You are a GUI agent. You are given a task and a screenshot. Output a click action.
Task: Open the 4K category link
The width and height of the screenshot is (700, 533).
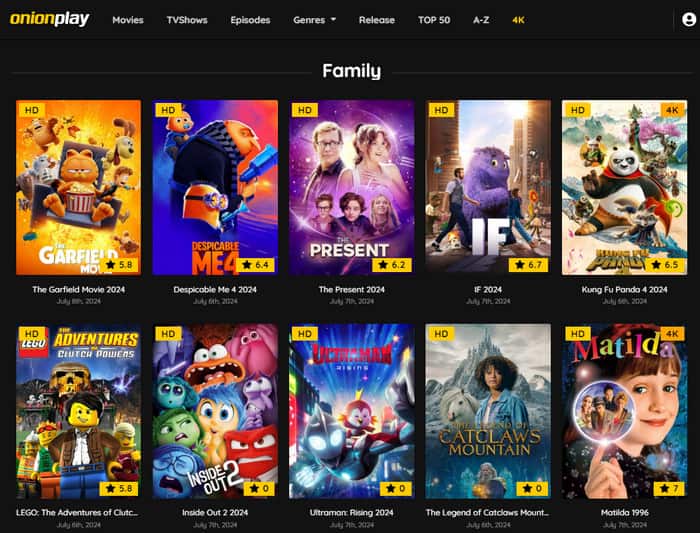coord(518,20)
